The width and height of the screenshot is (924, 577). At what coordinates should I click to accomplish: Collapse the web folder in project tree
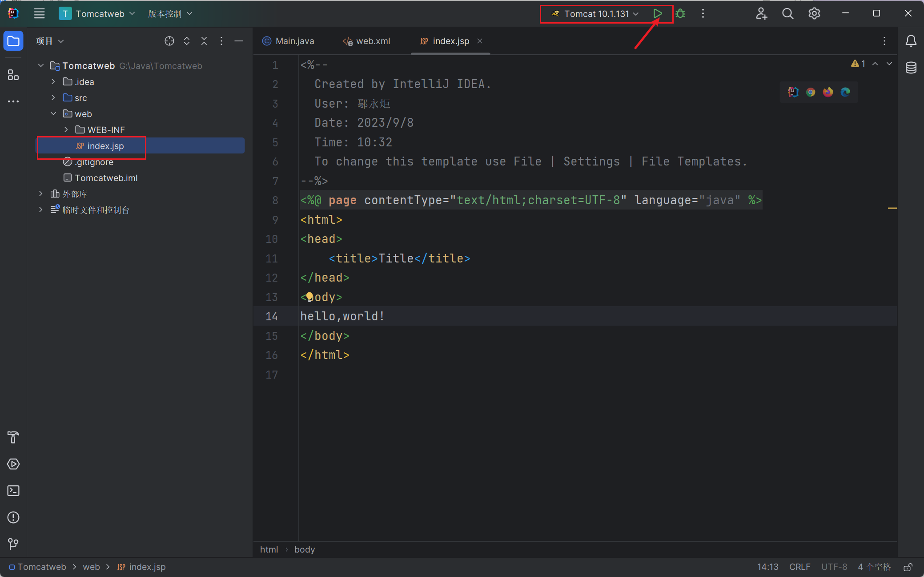pos(53,113)
